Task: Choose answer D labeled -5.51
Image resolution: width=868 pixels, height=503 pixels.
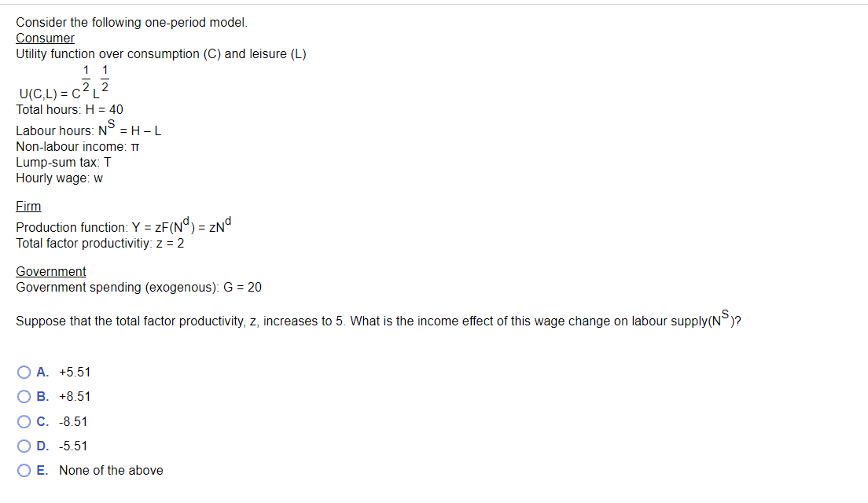Action: point(71,446)
